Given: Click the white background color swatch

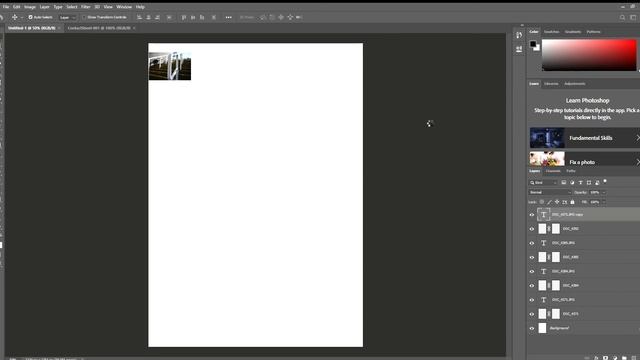Looking at the screenshot, I should (538, 48).
